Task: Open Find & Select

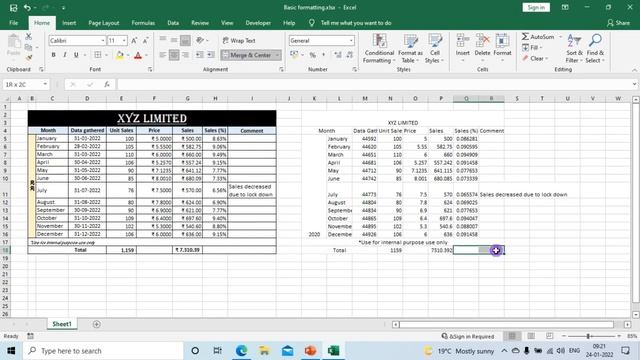Action: 595,49
